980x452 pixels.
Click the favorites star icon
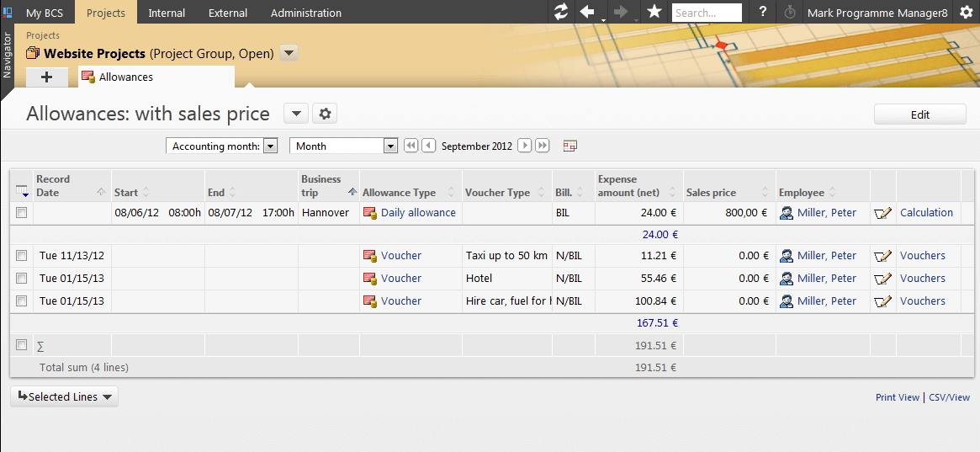coord(654,13)
